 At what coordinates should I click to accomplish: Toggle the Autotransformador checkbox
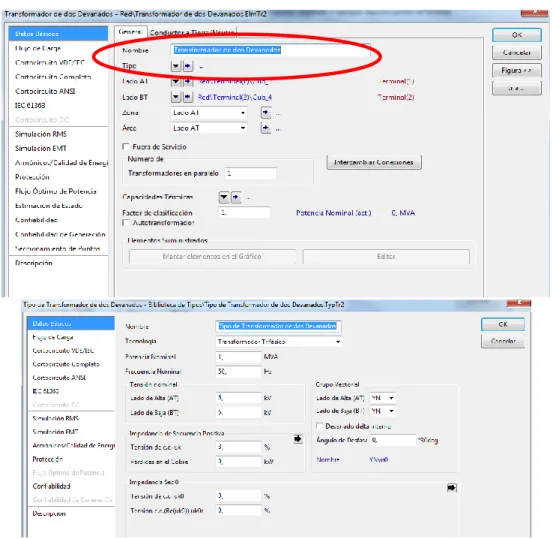126,223
